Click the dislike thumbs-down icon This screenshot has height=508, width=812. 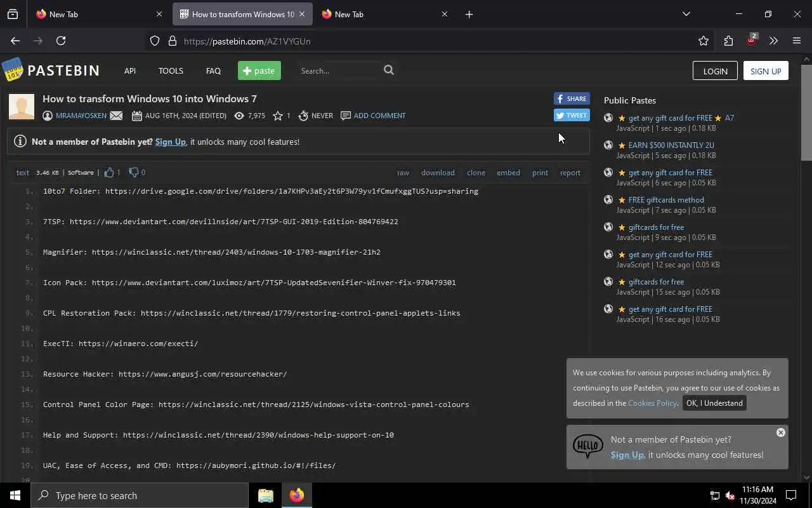point(134,172)
